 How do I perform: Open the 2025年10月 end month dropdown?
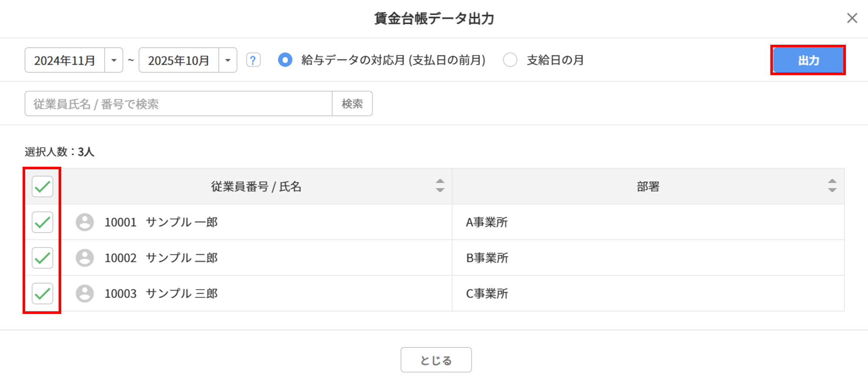[228, 60]
